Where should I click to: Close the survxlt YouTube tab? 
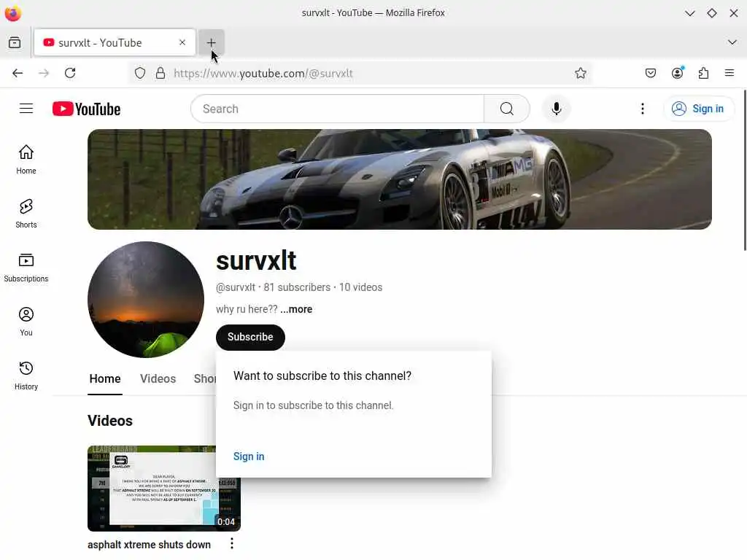pyautogui.click(x=182, y=42)
